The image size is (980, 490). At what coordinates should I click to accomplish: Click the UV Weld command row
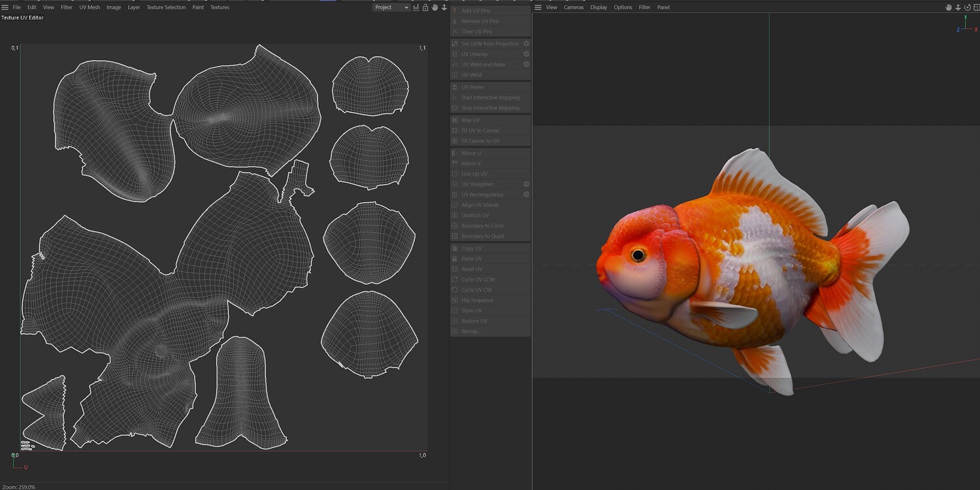[491, 75]
